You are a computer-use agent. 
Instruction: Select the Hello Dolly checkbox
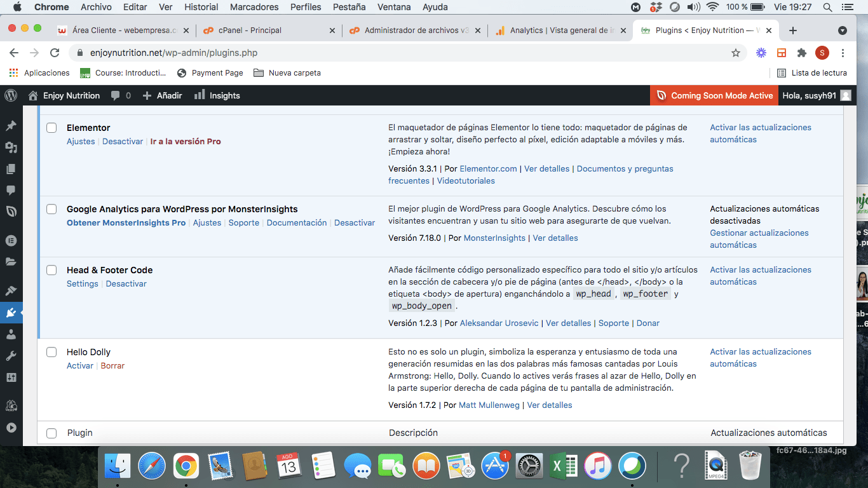51,352
